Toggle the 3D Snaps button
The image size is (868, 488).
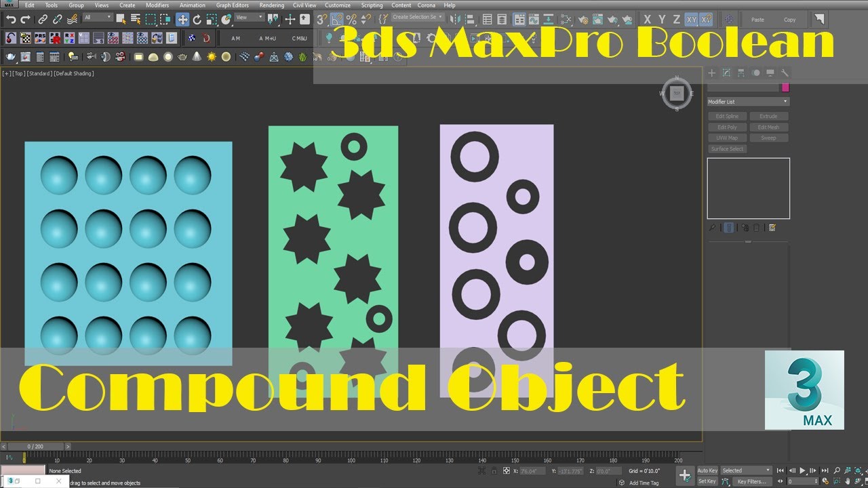pos(321,20)
